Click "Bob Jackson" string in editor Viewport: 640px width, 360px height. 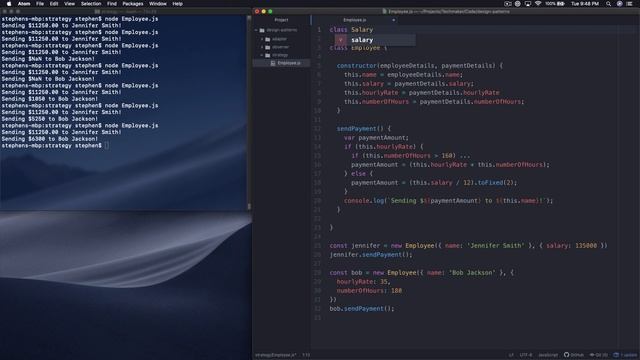click(472, 273)
